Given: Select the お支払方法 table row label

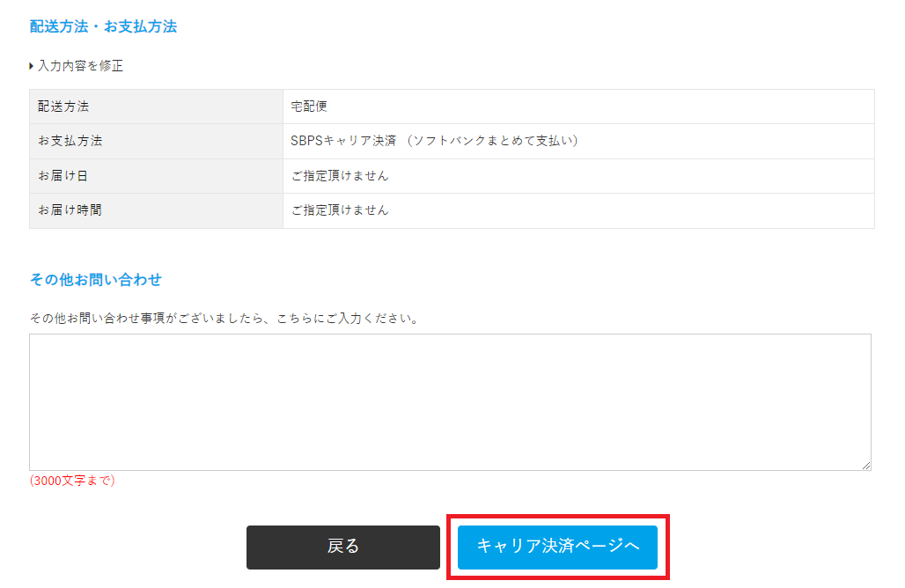Looking at the screenshot, I should click(x=63, y=141).
